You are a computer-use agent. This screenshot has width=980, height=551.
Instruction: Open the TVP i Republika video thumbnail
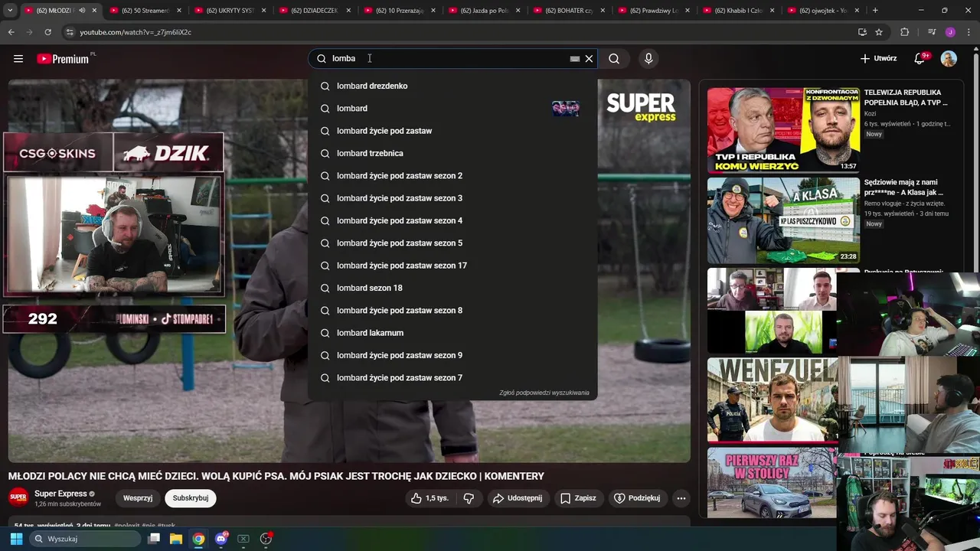pos(783,129)
